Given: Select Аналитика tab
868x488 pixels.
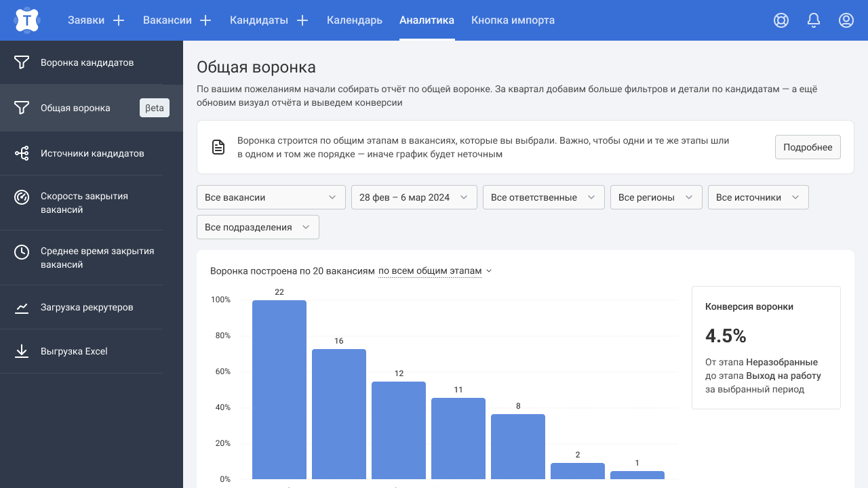Looking at the screenshot, I should (427, 20).
